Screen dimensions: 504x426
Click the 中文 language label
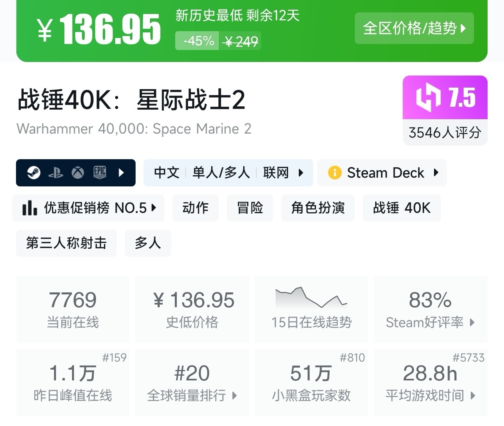pyautogui.click(x=167, y=173)
